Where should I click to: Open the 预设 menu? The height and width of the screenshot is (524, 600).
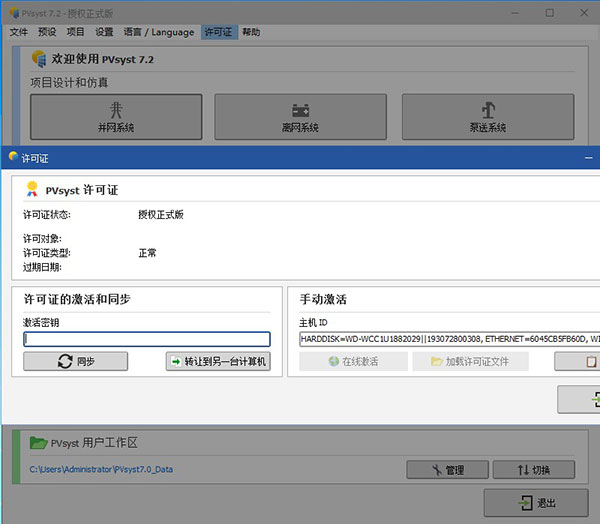click(47, 32)
